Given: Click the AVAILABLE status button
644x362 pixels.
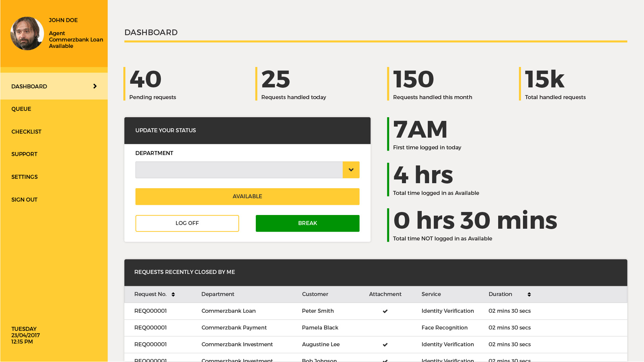Looking at the screenshot, I should [x=247, y=196].
